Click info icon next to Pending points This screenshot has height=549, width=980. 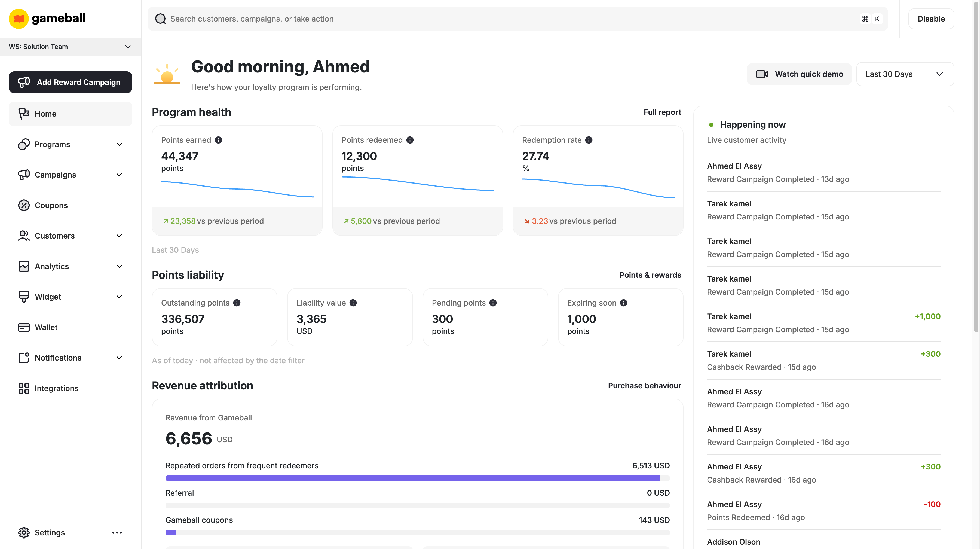click(494, 303)
